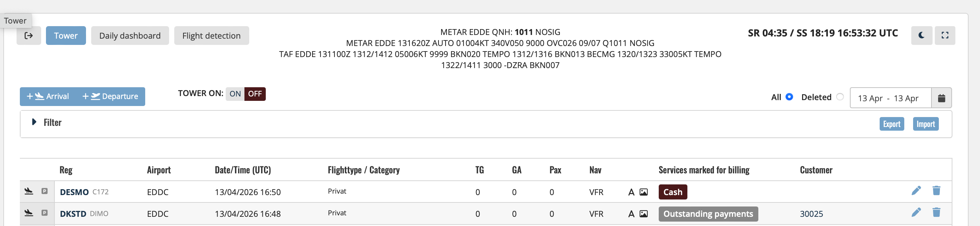Delete the DKSTD flight entry

pyautogui.click(x=936, y=212)
